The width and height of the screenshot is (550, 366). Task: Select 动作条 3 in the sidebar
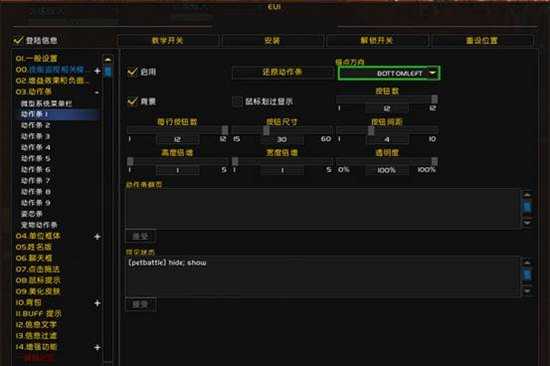click(x=35, y=136)
